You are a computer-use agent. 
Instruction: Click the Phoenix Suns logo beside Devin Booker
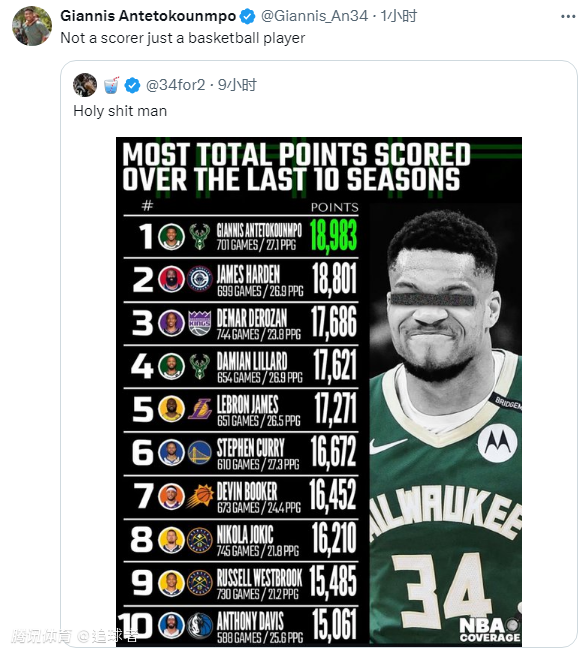click(x=199, y=496)
